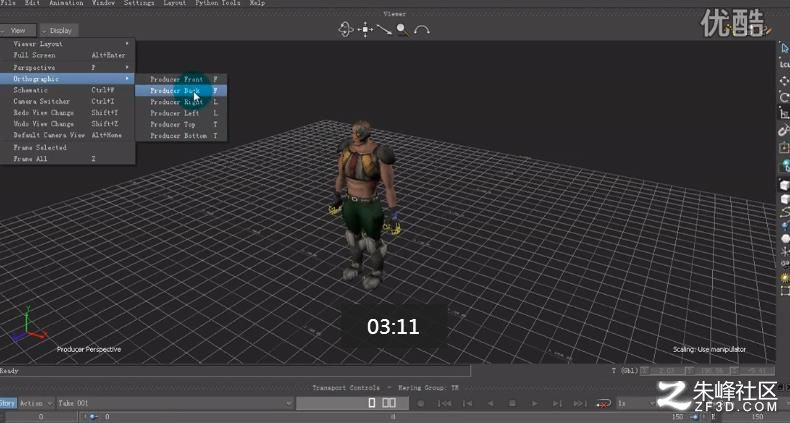Choose Frame Selected from View menu
Viewport: 790px width, 423px height.
point(68,148)
